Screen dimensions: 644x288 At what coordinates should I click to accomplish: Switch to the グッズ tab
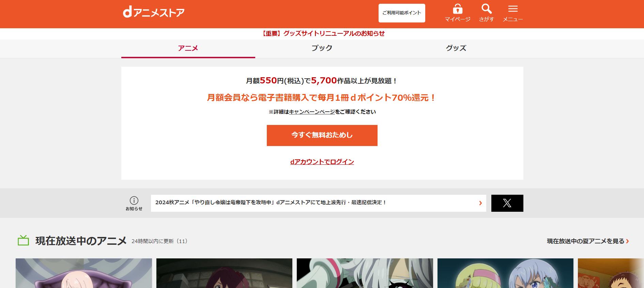[x=456, y=49]
